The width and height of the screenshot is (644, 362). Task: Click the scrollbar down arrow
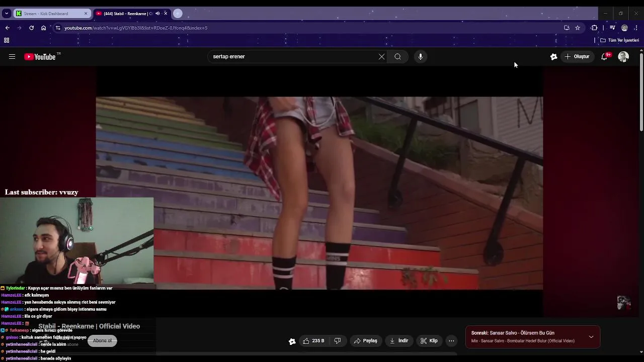pos(641,352)
